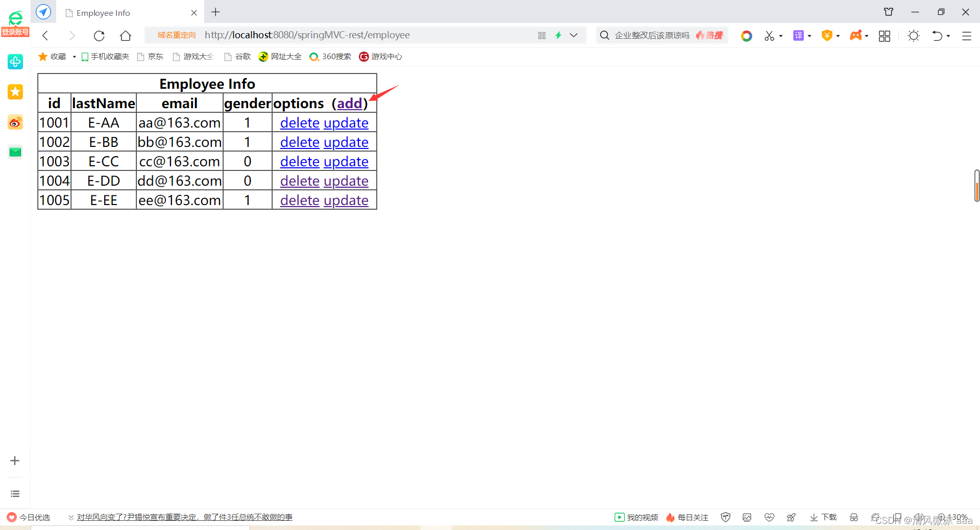This screenshot has width=980, height=530.
Task: Open the skin shirt icon in title bar
Action: (889, 12)
